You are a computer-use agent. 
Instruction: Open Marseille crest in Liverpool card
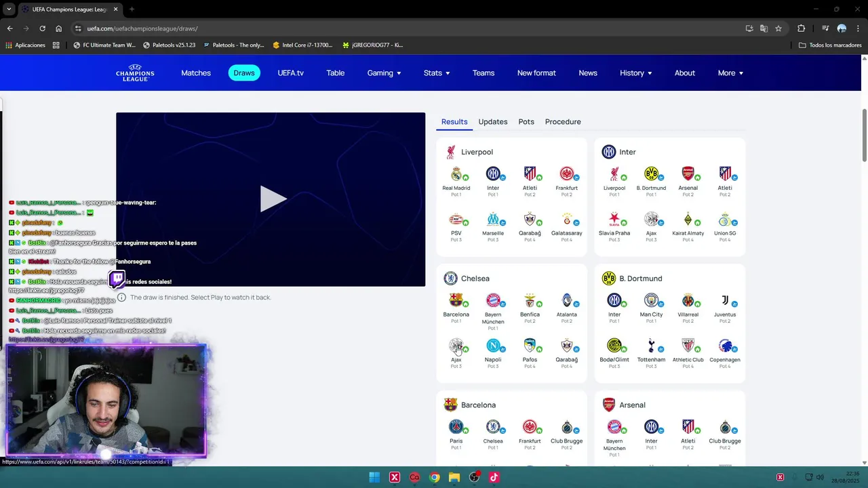click(x=493, y=219)
